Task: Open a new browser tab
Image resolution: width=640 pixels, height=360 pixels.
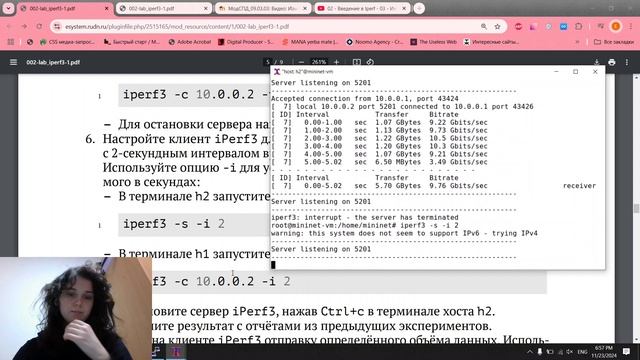Action: tap(419, 8)
